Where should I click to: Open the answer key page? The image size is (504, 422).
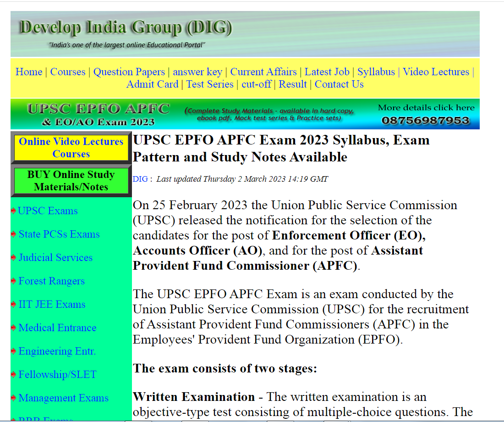(197, 72)
